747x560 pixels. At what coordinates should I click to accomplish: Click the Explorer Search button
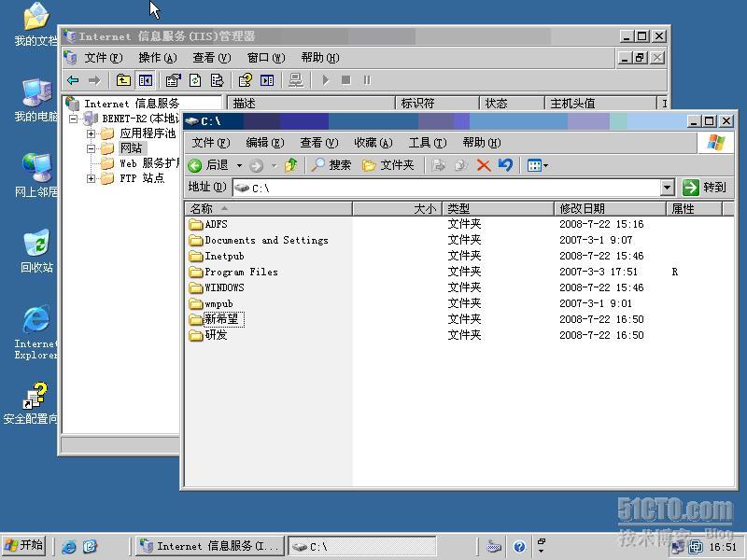click(331, 165)
